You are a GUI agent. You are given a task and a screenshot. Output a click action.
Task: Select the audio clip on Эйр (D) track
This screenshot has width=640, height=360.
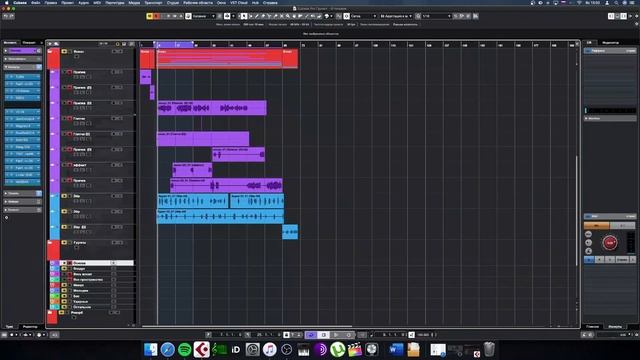tap(290, 232)
